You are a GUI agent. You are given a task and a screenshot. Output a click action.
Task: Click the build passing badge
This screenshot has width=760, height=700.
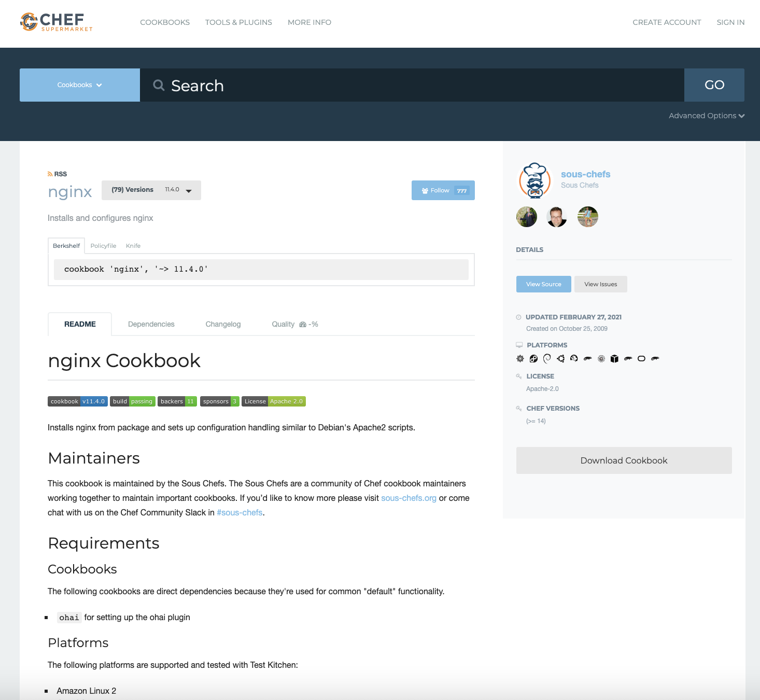[x=133, y=401]
